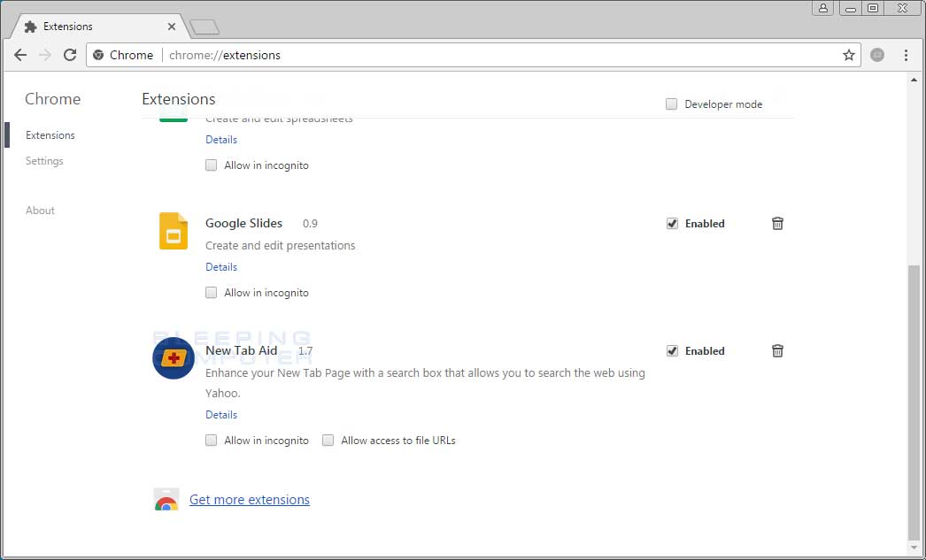Open Settings from the sidebar
This screenshot has width=926, height=560.
coord(44,161)
